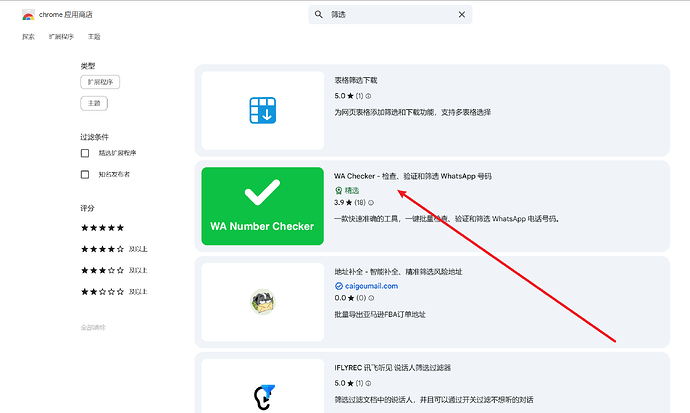Viewport: 690px width, 413px height.
Task: Select three stars 及以上 rating filter
Action: [x=114, y=270]
